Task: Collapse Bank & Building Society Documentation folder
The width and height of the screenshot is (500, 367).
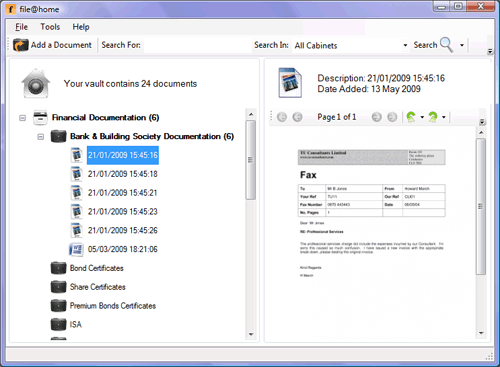Action: [x=41, y=137]
